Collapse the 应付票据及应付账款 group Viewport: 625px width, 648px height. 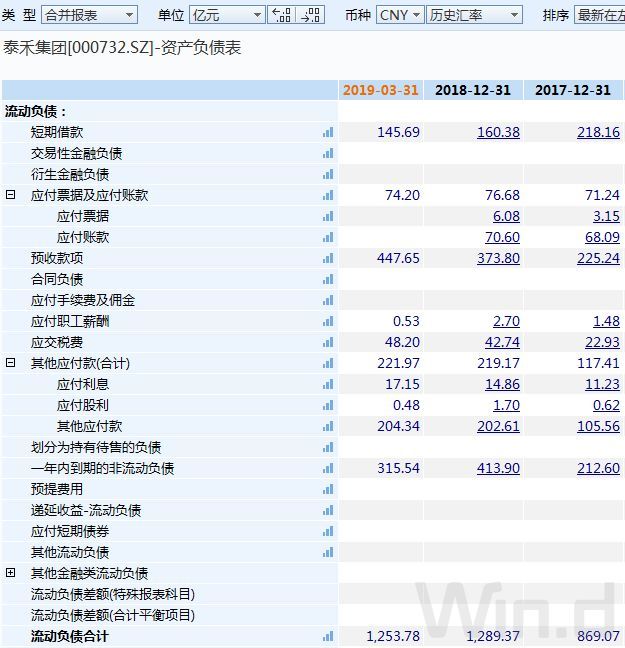pos(10,195)
